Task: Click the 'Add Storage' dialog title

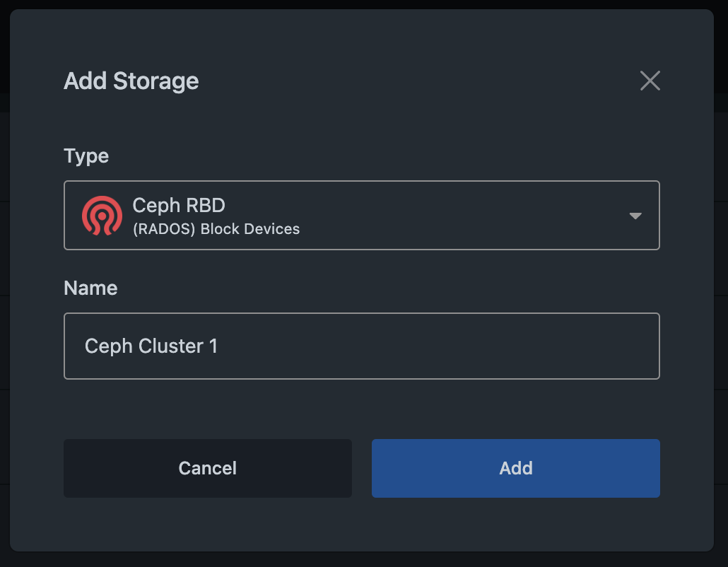Action: (x=131, y=81)
